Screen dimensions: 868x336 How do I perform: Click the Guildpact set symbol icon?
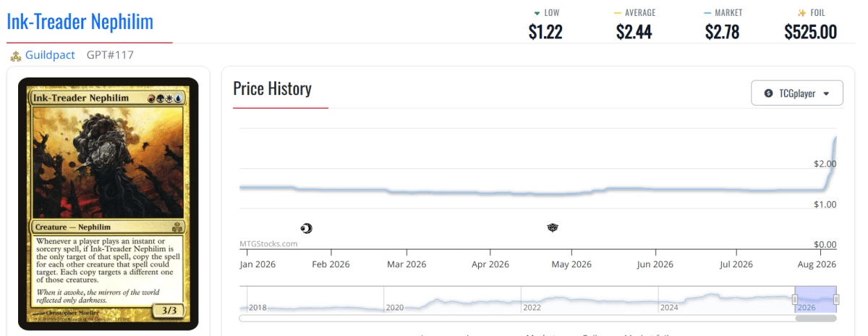click(x=15, y=56)
